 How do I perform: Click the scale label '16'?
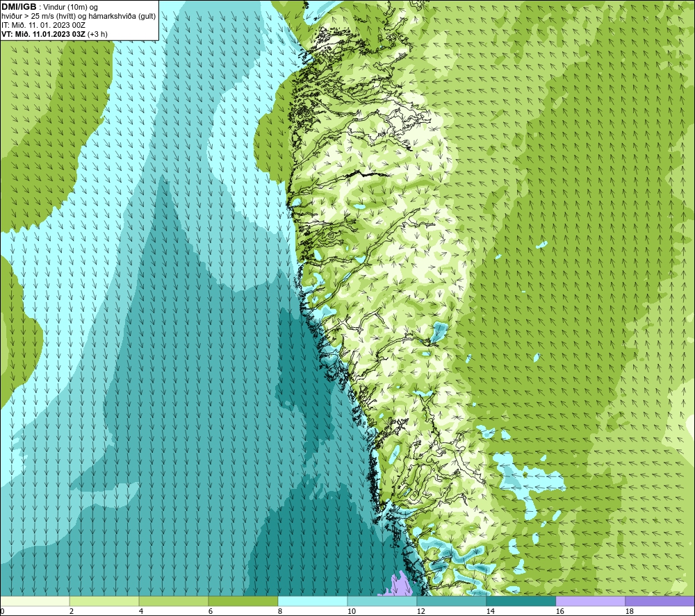(x=559, y=612)
